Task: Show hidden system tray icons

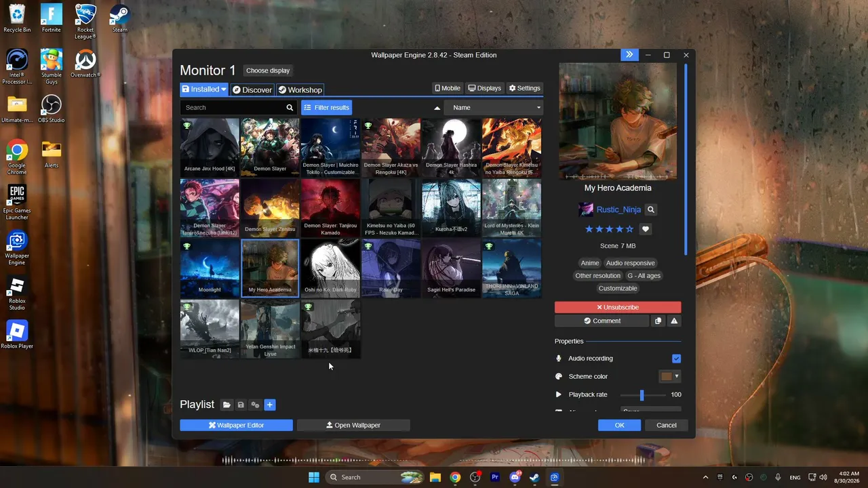Action: coord(705,477)
